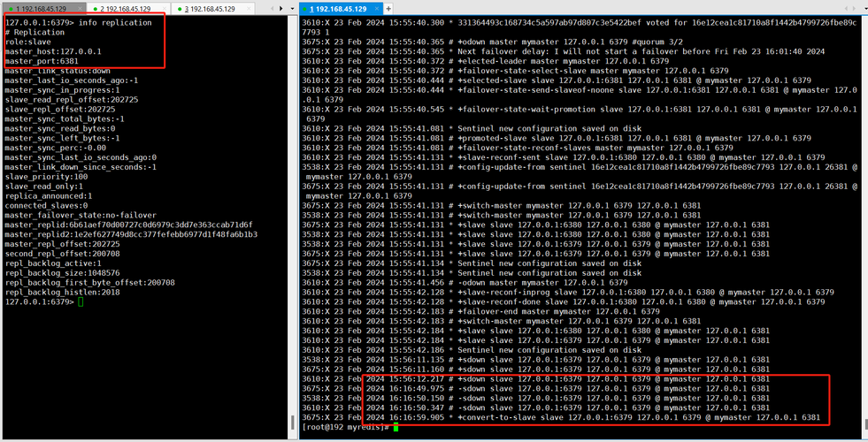Click 'repl_backlog_first_byte_offset:200708' line

pos(90,283)
